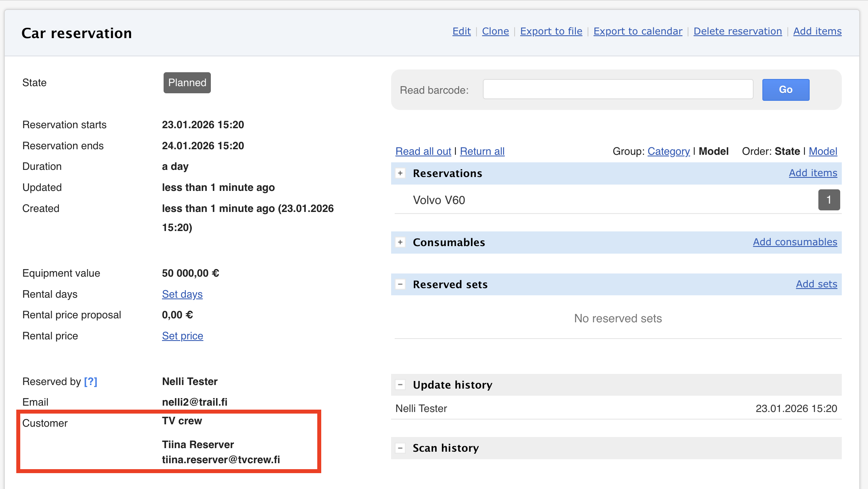This screenshot has width=868, height=489.
Task: Expand the Reservations section plus icon
Action: [x=400, y=173]
